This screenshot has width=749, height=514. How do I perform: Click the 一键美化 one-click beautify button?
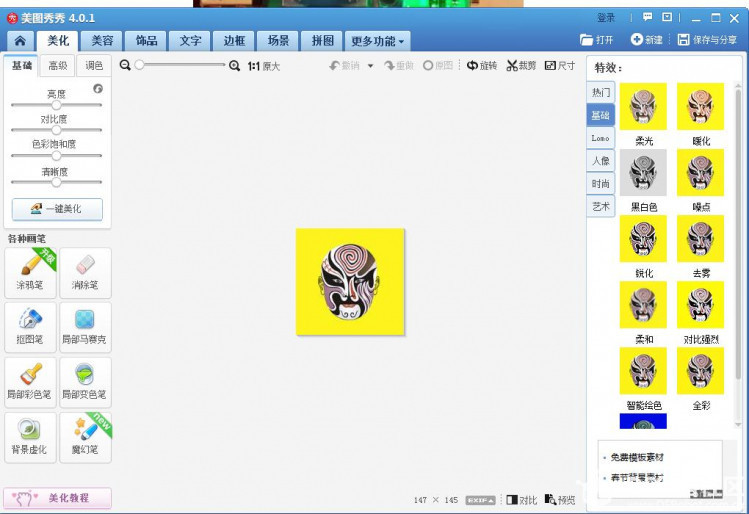57,209
